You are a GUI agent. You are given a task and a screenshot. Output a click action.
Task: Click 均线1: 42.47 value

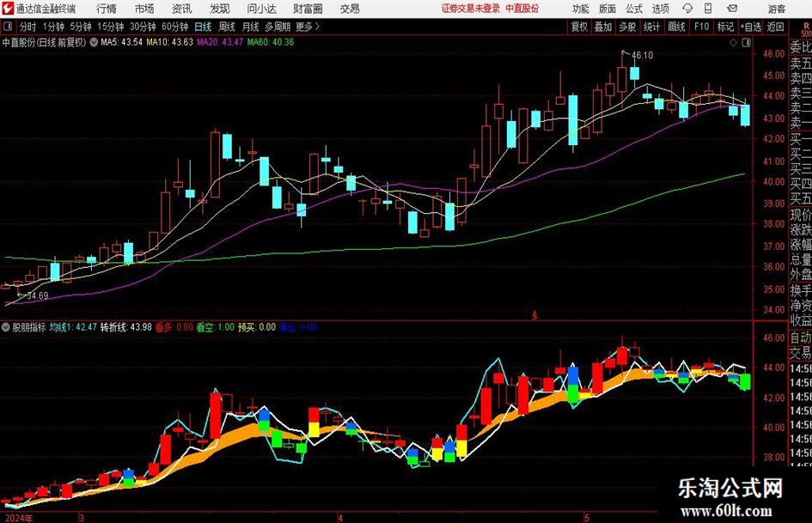click(x=74, y=327)
